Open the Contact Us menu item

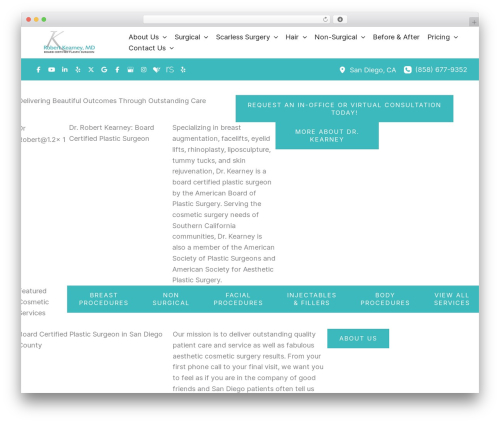147,48
